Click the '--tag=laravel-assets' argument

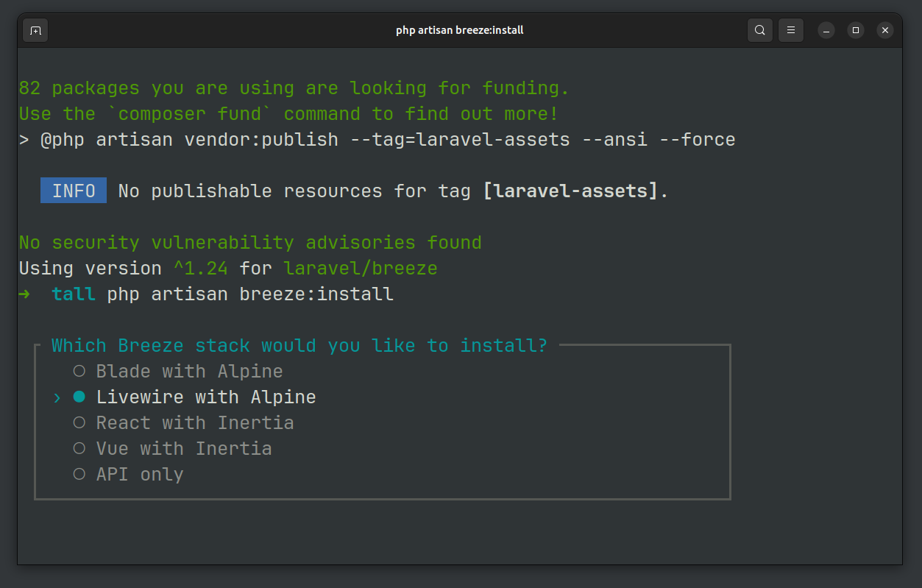[460, 139]
